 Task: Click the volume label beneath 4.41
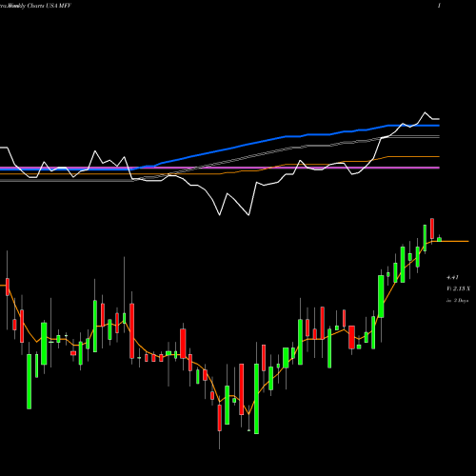click(458, 288)
